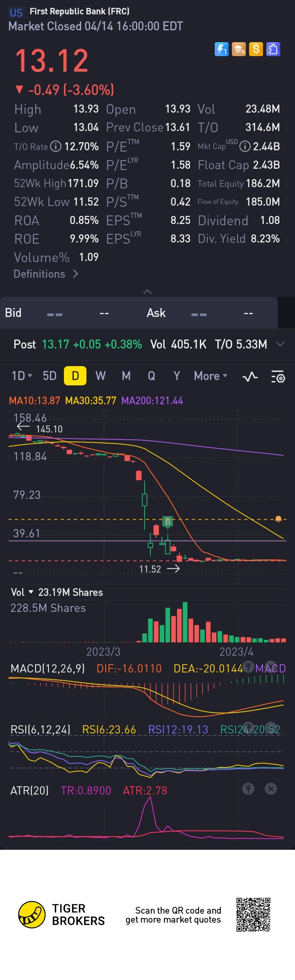Click the green B buy marker
Viewport: 295px width, 980px height.
tap(167, 522)
